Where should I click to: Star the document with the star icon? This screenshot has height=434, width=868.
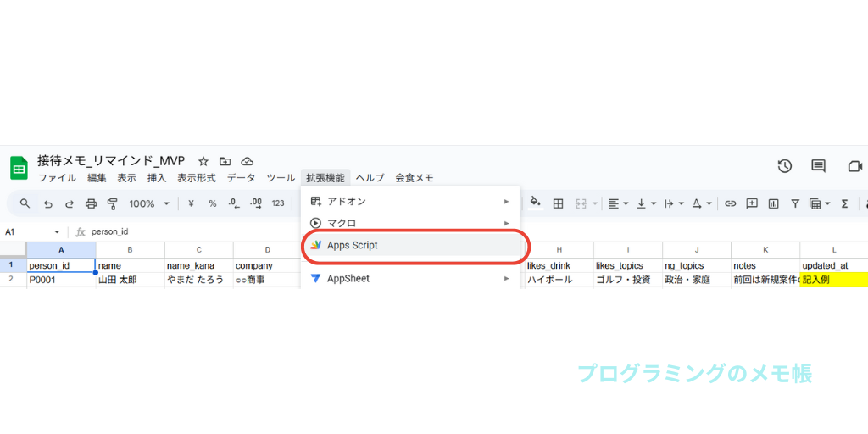pyautogui.click(x=203, y=161)
